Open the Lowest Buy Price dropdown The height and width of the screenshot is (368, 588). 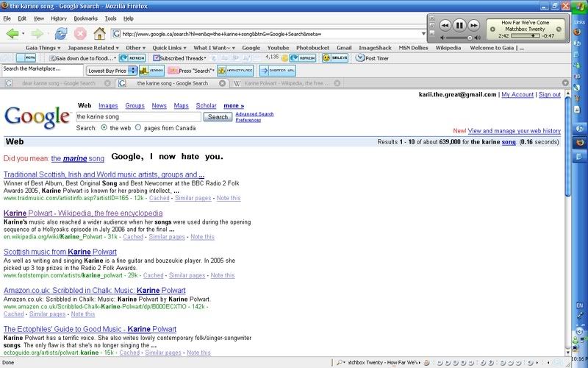click(x=112, y=71)
